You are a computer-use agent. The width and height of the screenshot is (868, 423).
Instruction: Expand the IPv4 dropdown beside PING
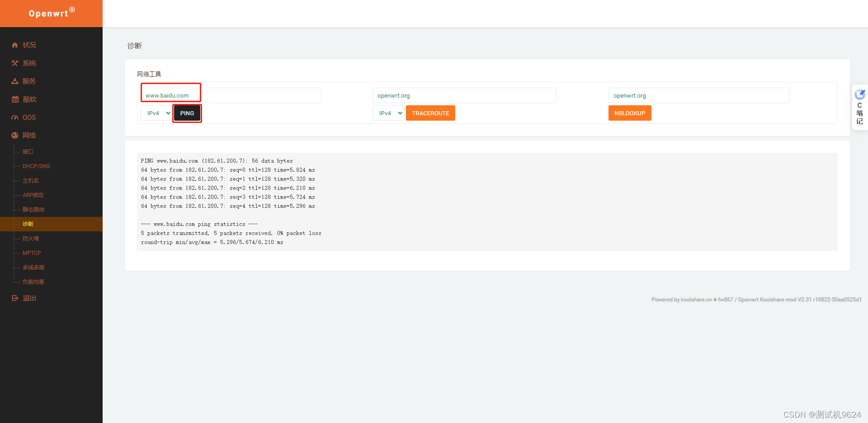(156, 113)
